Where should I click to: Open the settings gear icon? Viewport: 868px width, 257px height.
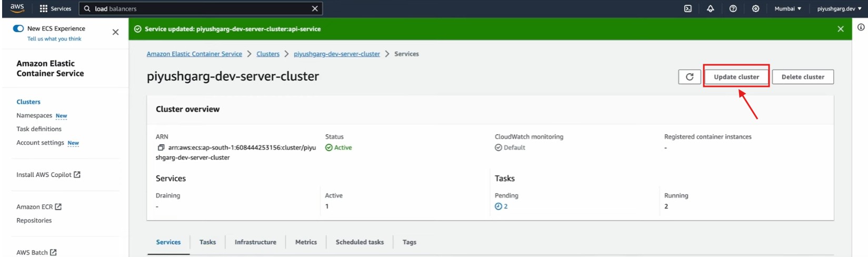(x=755, y=8)
